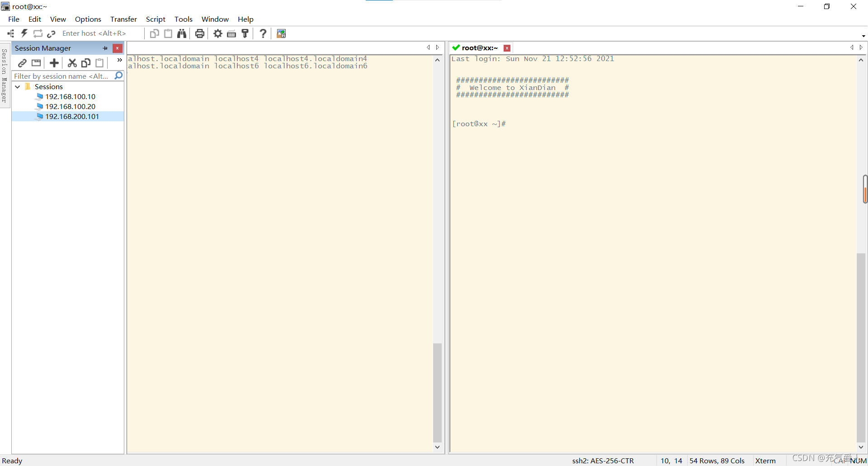Click the Connect link icon in Session Manager

(22, 63)
